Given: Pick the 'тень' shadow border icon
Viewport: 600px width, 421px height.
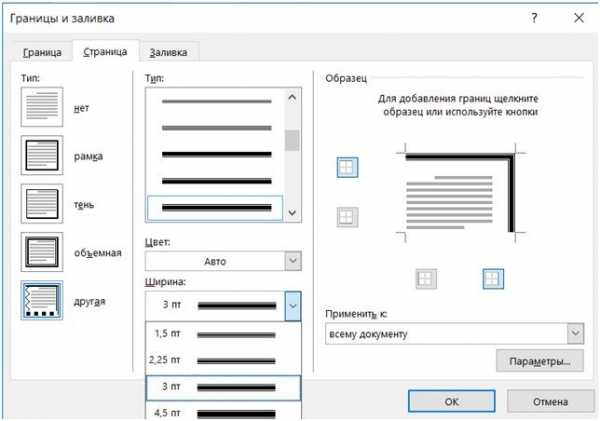Looking at the screenshot, I should [x=41, y=203].
